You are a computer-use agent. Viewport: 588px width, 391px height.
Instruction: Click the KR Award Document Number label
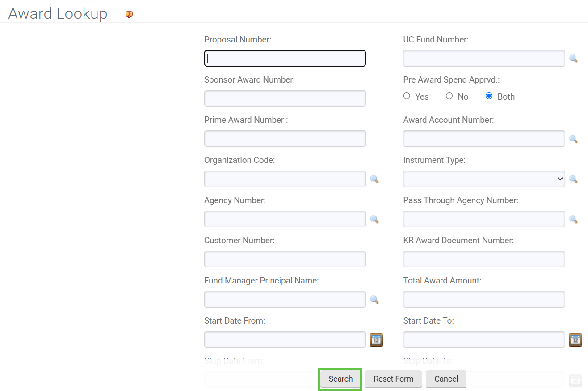click(458, 241)
